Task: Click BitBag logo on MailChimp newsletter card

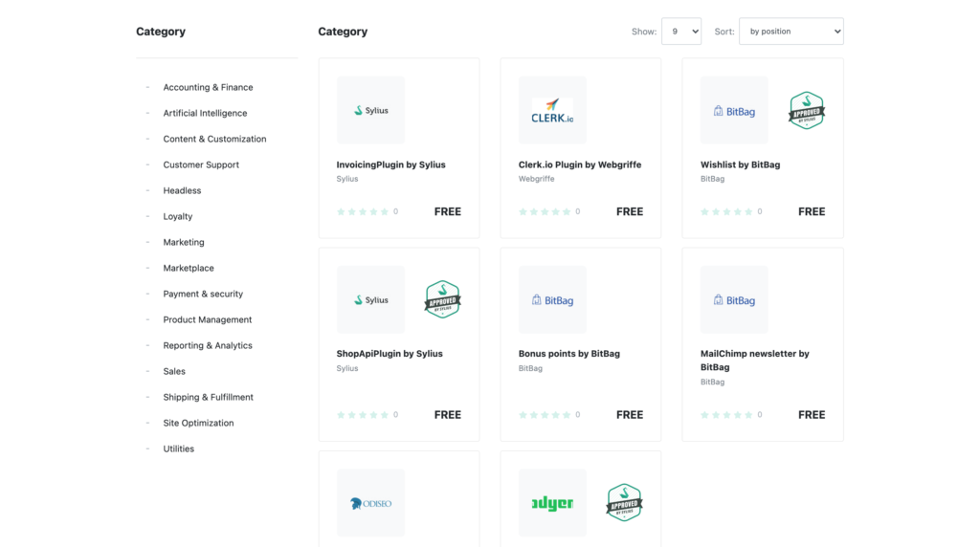Action: (x=734, y=299)
